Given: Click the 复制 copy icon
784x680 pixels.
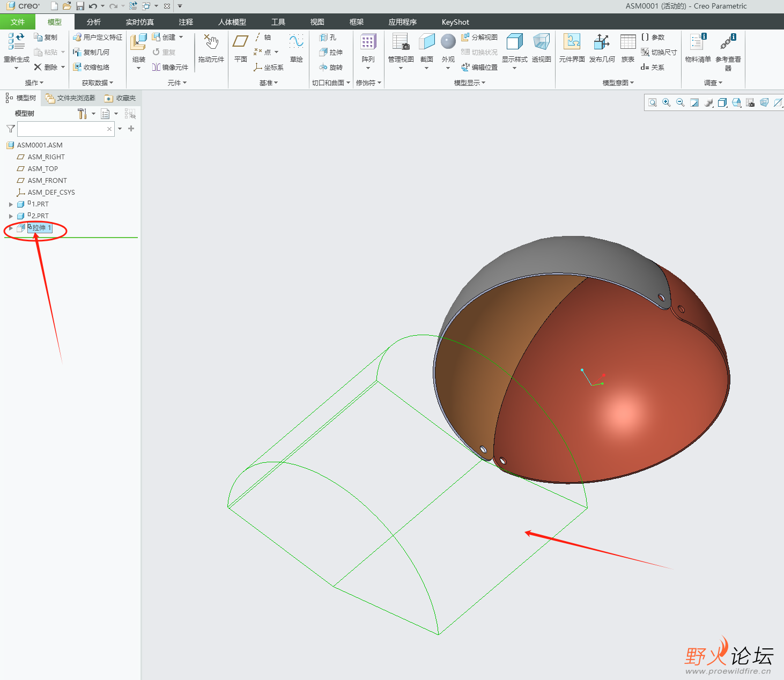Looking at the screenshot, I should pyautogui.click(x=38, y=37).
